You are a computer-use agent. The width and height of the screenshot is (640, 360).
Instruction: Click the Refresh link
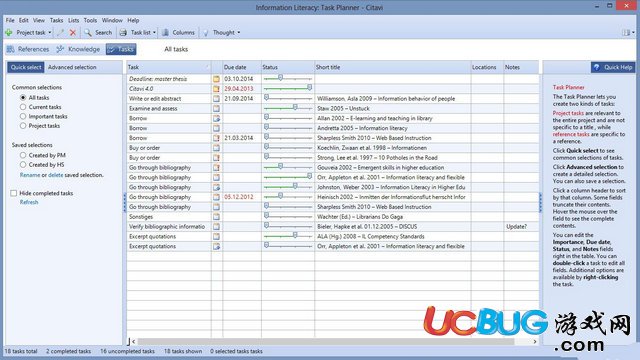pos(29,202)
